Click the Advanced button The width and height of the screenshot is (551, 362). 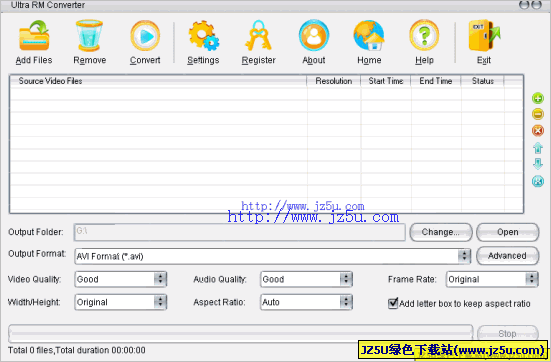(x=507, y=256)
